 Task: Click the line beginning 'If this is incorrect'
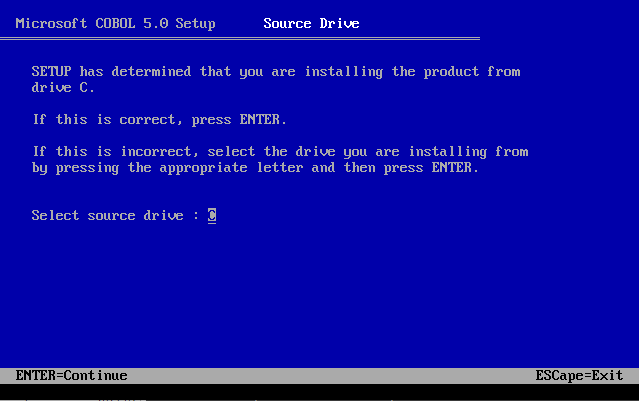pos(280,152)
